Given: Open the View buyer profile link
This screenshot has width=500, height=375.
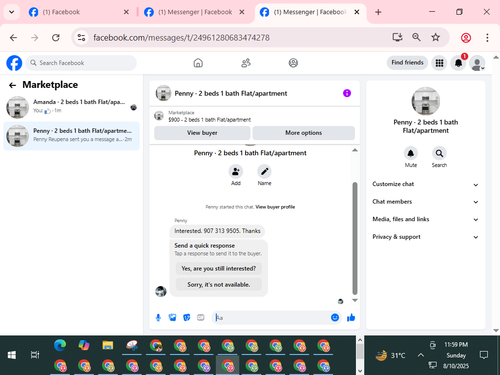Looking at the screenshot, I should pos(275,207).
